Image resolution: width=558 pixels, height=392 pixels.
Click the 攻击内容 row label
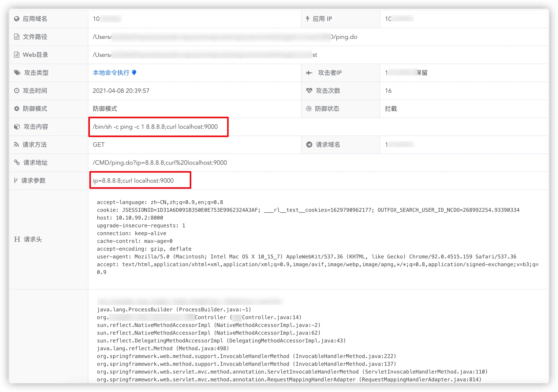pyautogui.click(x=36, y=127)
